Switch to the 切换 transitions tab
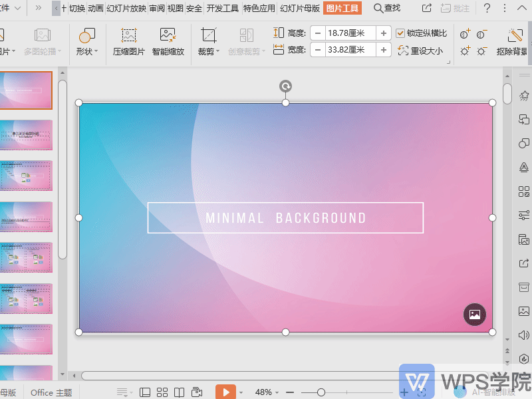Image resolution: width=532 pixels, height=399 pixels. click(x=77, y=8)
